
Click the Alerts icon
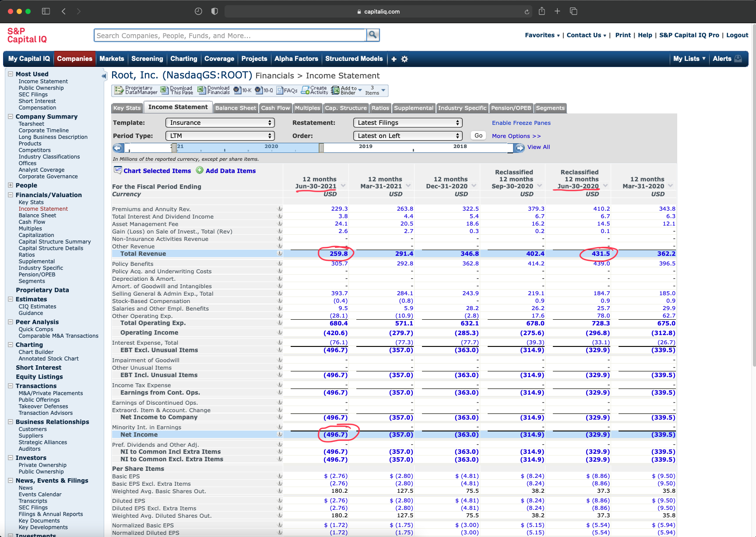click(738, 59)
